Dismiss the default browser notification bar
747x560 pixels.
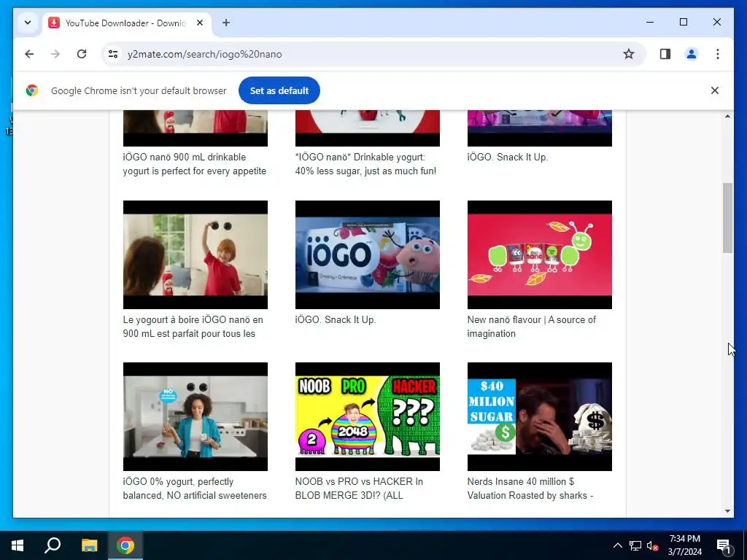pos(715,90)
